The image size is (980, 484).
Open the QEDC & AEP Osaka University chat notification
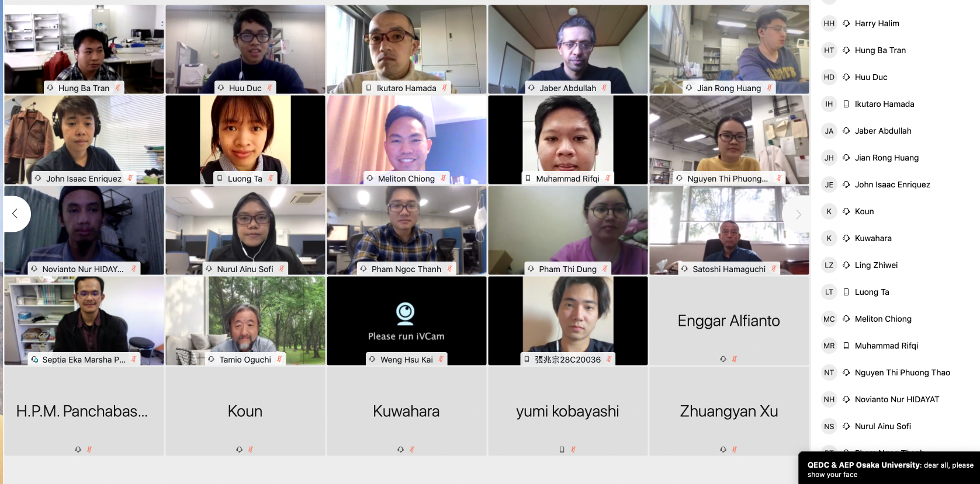click(x=889, y=468)
